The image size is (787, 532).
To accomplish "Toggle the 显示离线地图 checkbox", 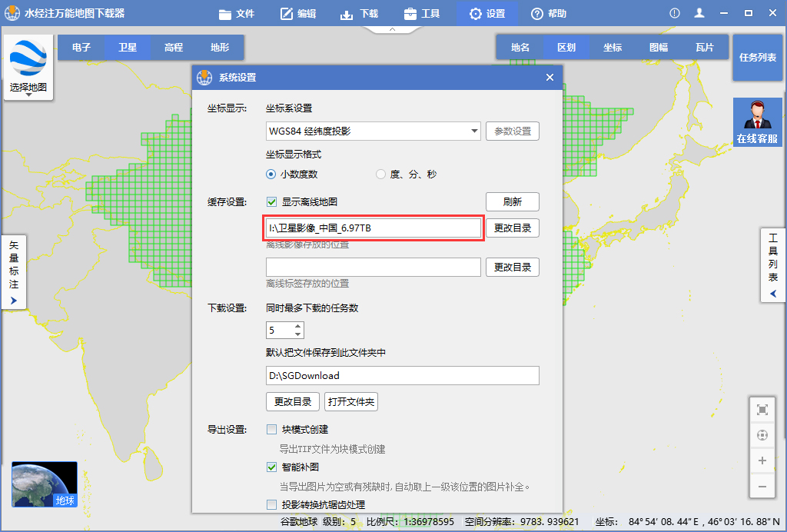I will tap(271, 203).
